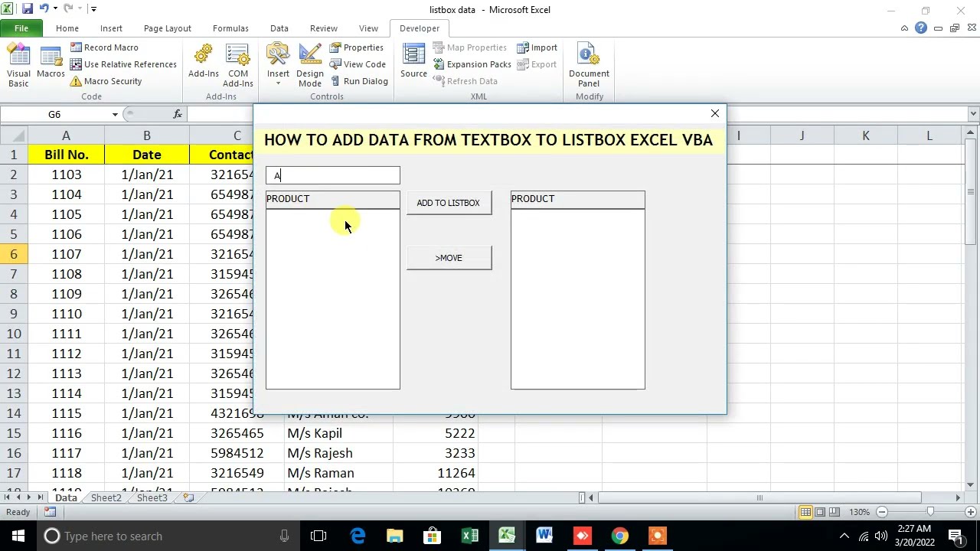This screenshot has width=980, height=551.
Task: Expand the Insert controls dropdown
Action: pyautogui.click(x=278, y=83)
